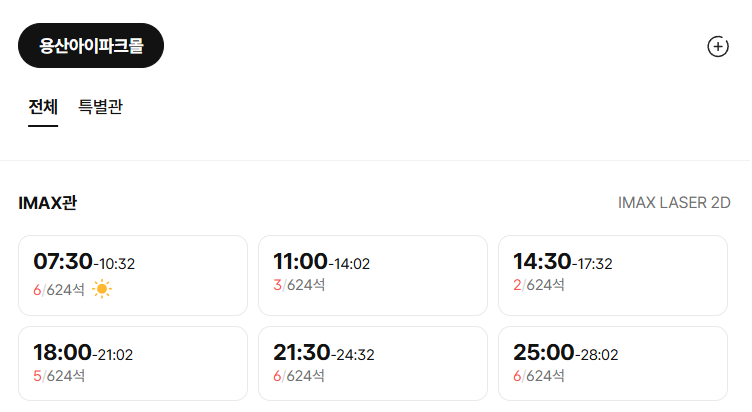Click the 2/624석 remaining seats text
The width and height of the screenshot is (752, 412).
539,285
